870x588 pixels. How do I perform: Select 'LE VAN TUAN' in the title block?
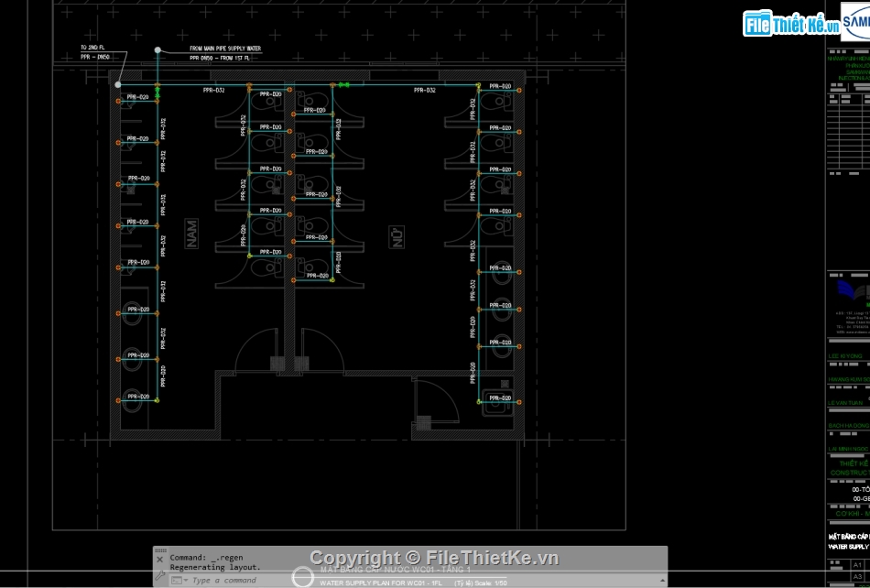[x=845, y=403]
